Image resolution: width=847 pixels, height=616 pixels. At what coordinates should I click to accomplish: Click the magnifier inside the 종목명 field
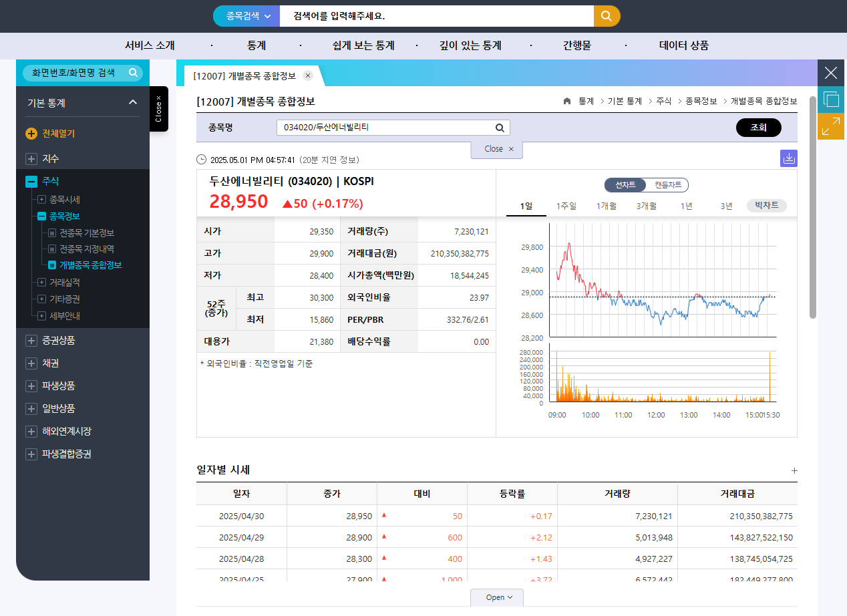pos(499,127)
